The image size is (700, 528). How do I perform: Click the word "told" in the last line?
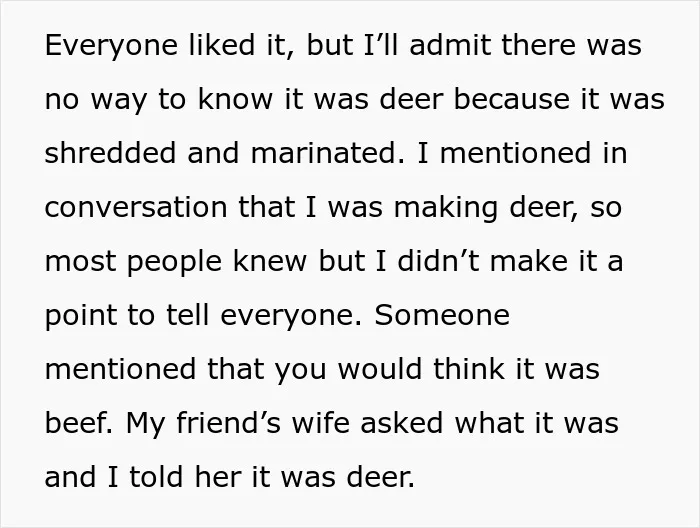pyautogui.click(x=156, y=476)
